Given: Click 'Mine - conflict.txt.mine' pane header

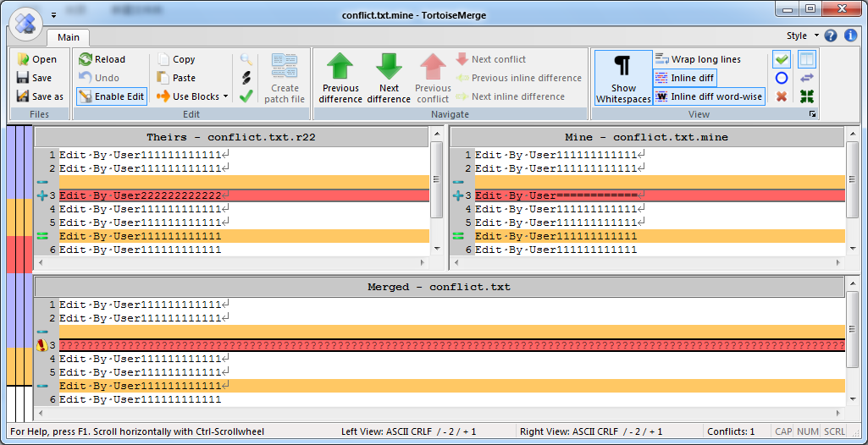Looking at the screenshot, I should click(647, 137).
